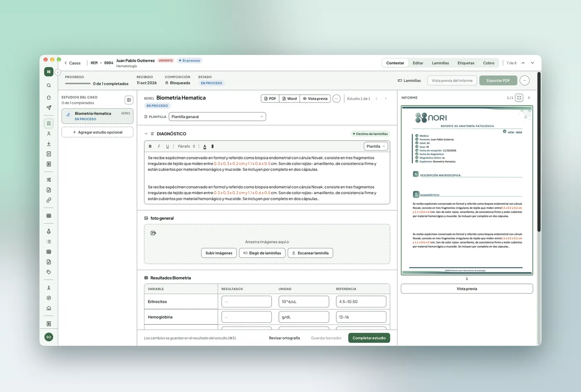Click Agregar estudio opcional
Screen dimensions: 581x392
tap(98, 132)
